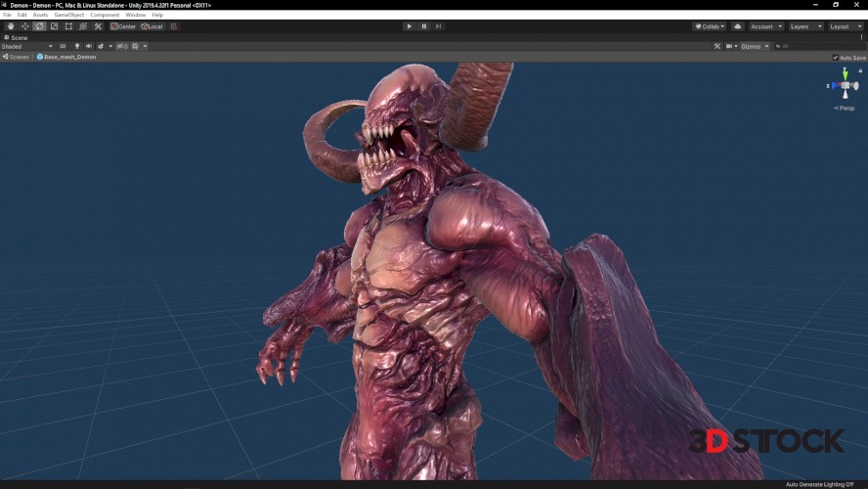This screenshot has height=489, width=868.
Task: Click the Unity logo in title bar
Action: 5,5
